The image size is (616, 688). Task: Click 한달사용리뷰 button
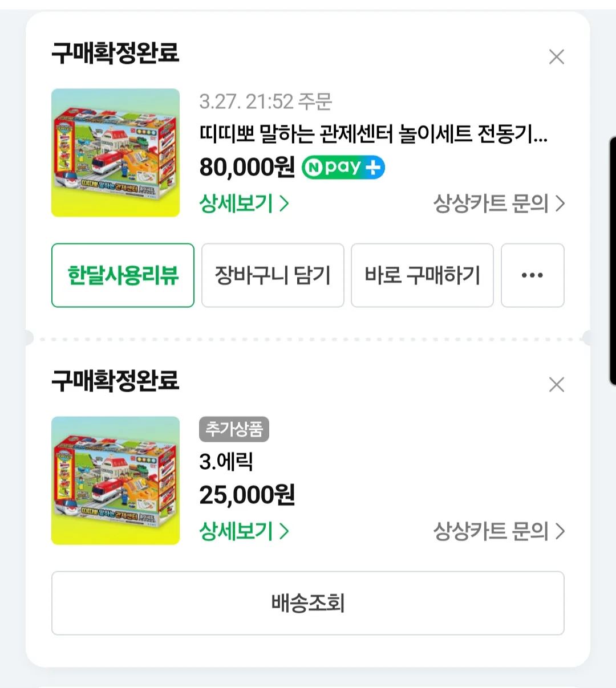pos(123,275)
